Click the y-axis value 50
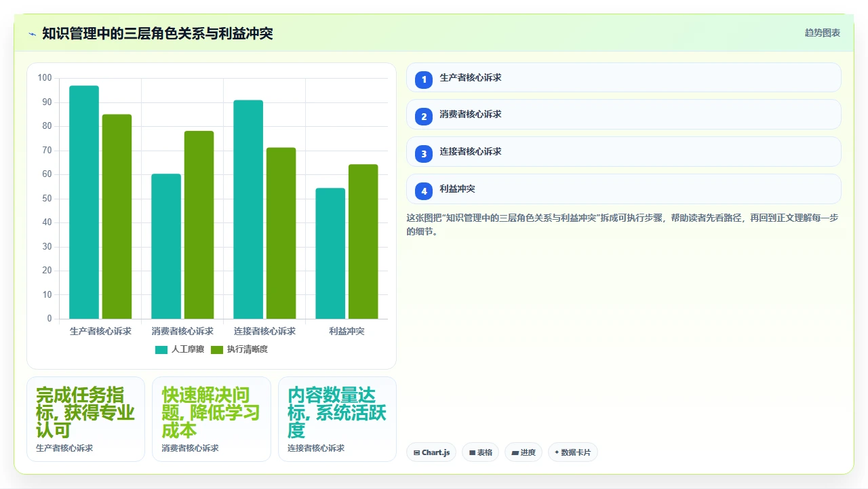This screenshot has height=489, width=868. click(x=47, y=199)
